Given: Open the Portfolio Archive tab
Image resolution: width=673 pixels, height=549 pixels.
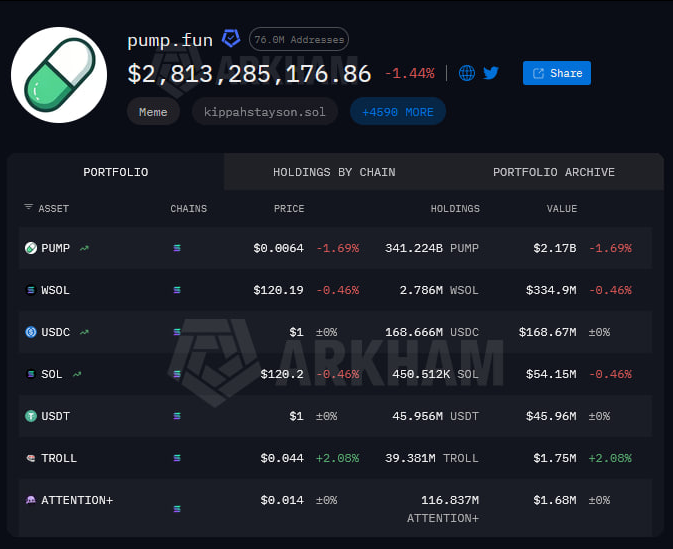Looking at the screenshot, I should coord(554,172).
